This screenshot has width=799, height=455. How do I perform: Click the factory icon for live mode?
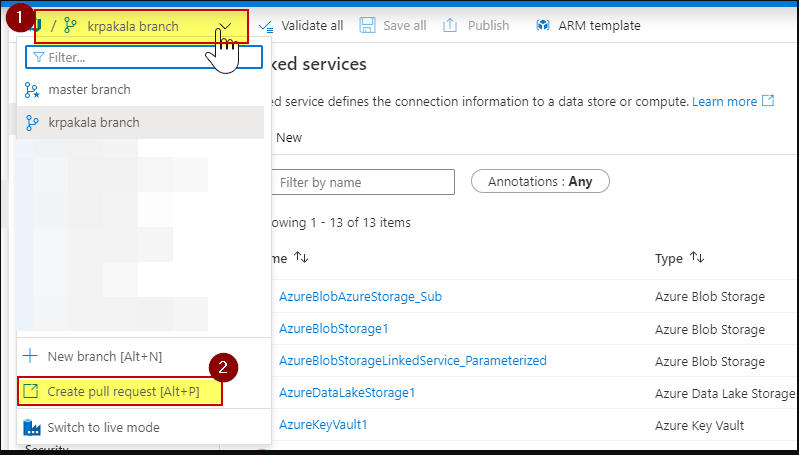tap(32, 427)
